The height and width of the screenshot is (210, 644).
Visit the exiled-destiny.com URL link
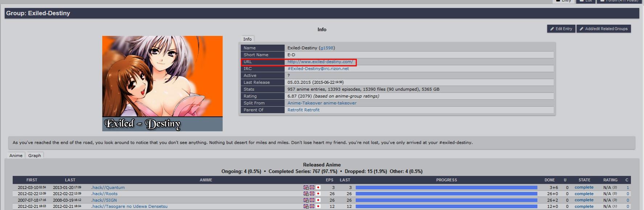tap(320, 62)
